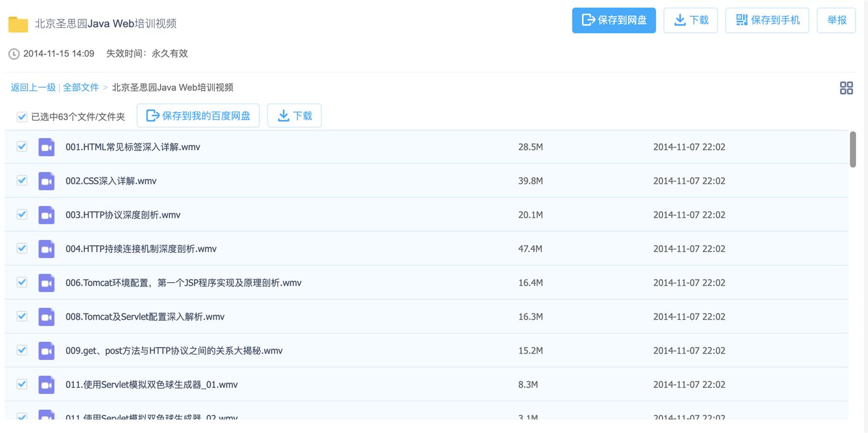868x433 pixels.
Task: Click the clock icon beside 2014-11-15 14:09
Action: point(14,54)
